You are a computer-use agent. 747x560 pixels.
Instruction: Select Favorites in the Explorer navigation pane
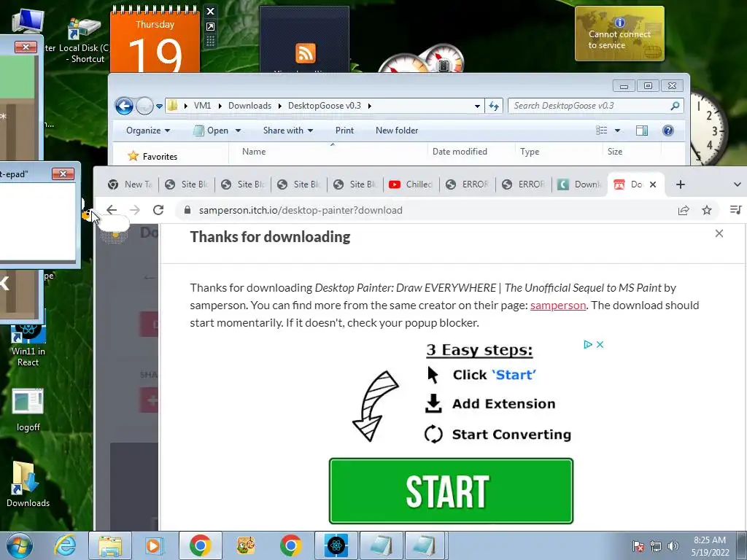click(160, 156)
